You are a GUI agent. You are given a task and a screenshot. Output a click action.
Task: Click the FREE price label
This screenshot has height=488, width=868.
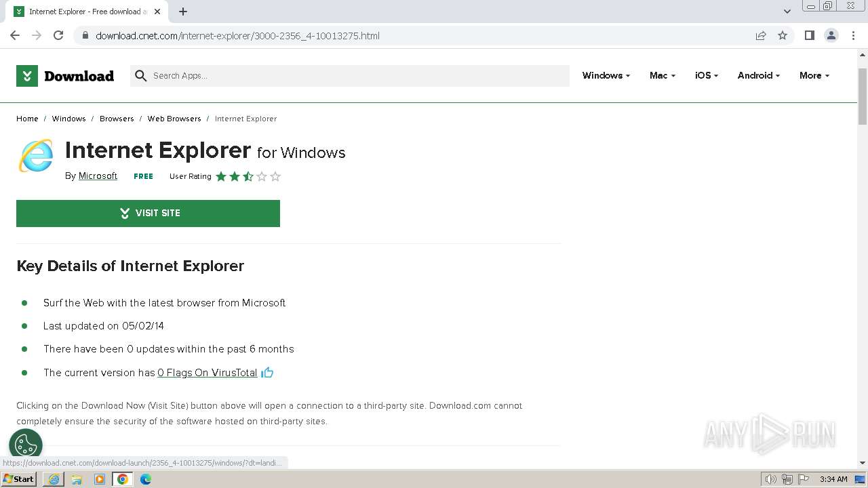point(143,176)
